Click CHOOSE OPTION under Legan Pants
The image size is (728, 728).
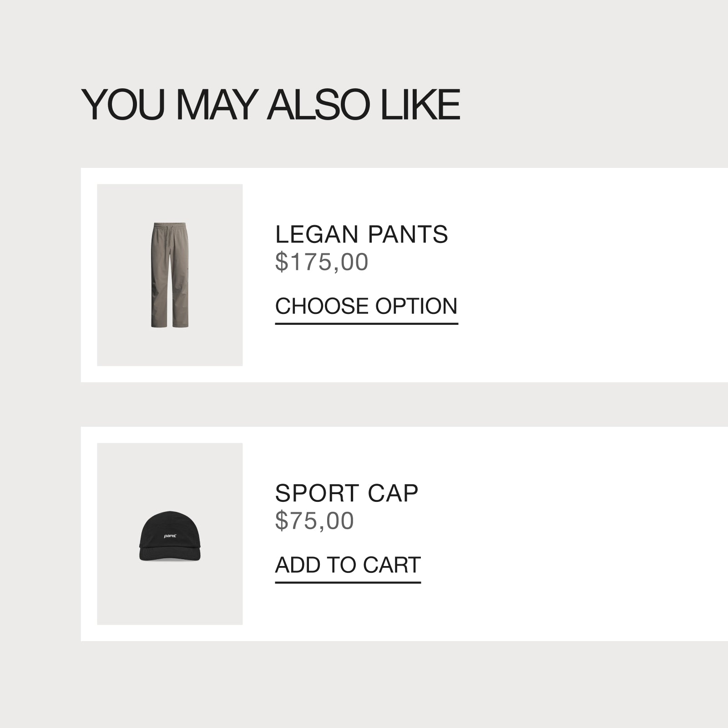pos(366,309)
